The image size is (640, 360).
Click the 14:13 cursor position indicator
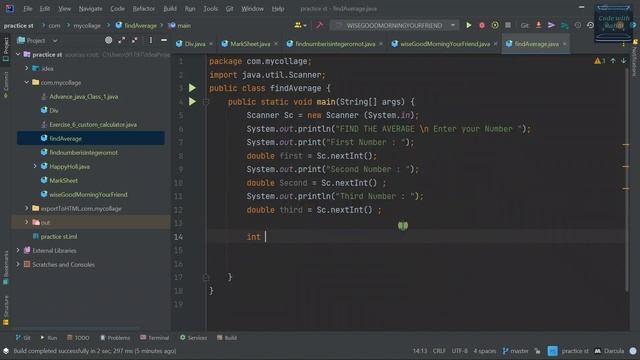420,351
